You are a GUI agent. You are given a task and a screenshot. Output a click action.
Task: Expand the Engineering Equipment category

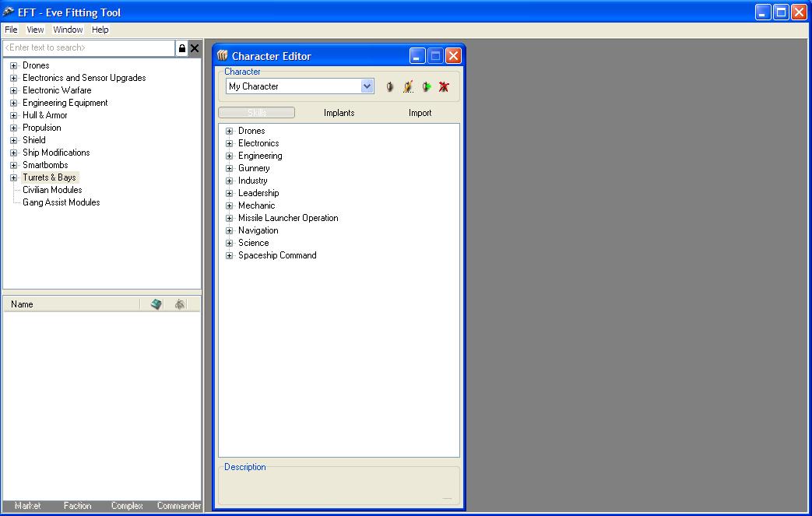pos(14,103)
